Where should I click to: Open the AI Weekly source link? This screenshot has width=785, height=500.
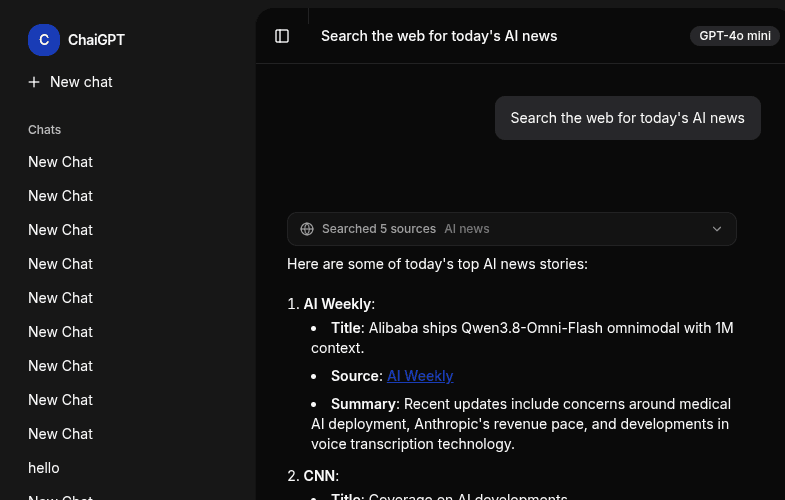tap(420, 376)
